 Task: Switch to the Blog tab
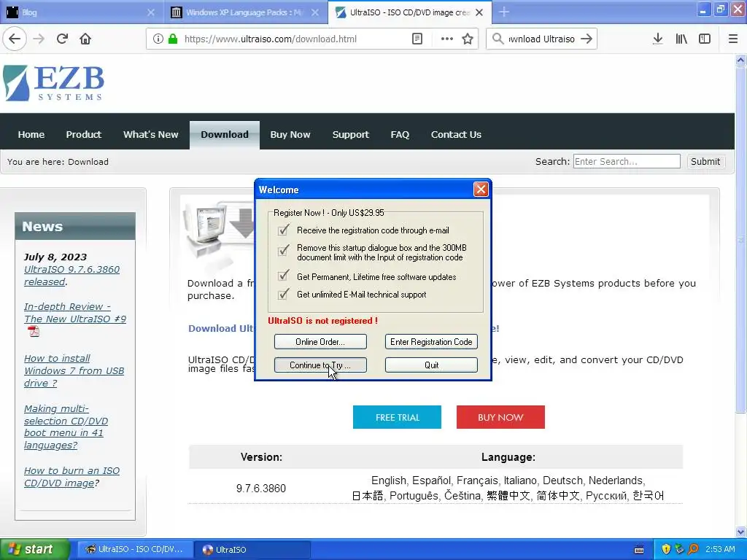point(81,12)
